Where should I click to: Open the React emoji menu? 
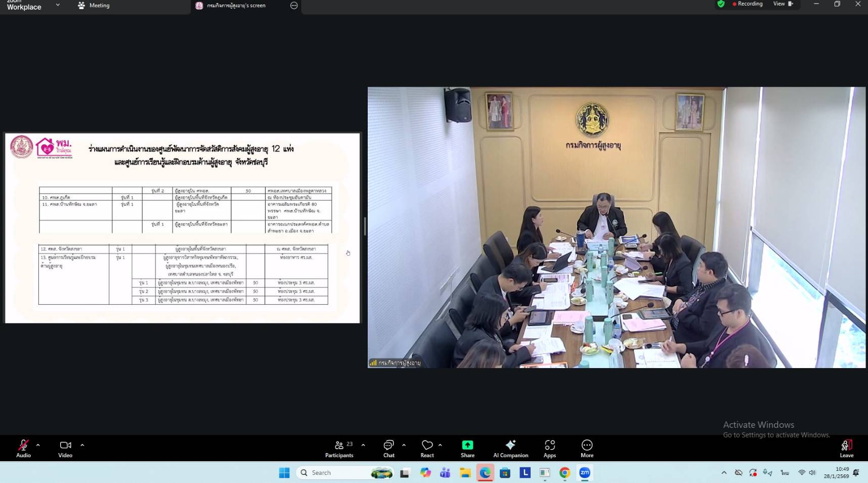coord(427,448)
